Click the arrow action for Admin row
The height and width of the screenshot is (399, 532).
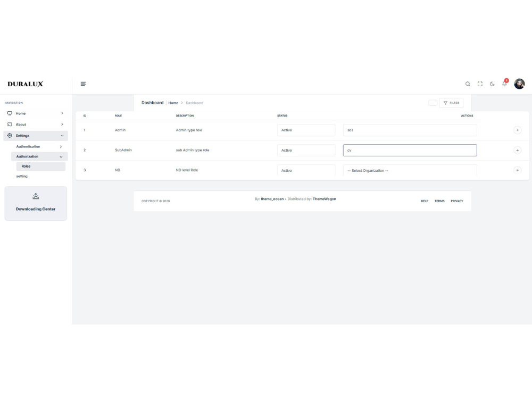(517, 130)
